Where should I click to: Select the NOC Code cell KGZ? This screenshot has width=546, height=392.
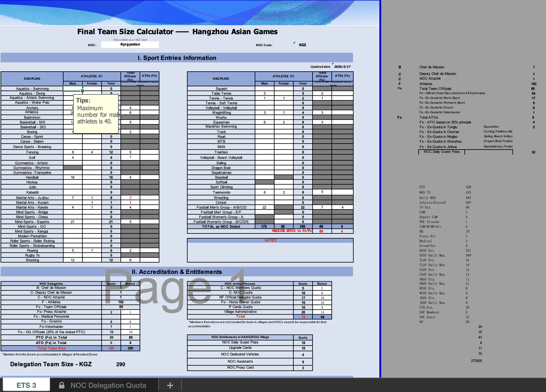click(x=303, y=45)
